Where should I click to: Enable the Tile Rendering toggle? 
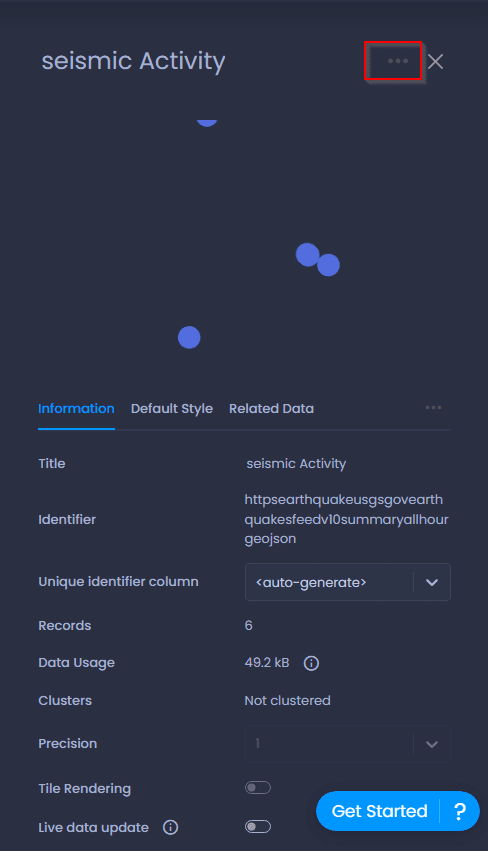click(258, 788)
